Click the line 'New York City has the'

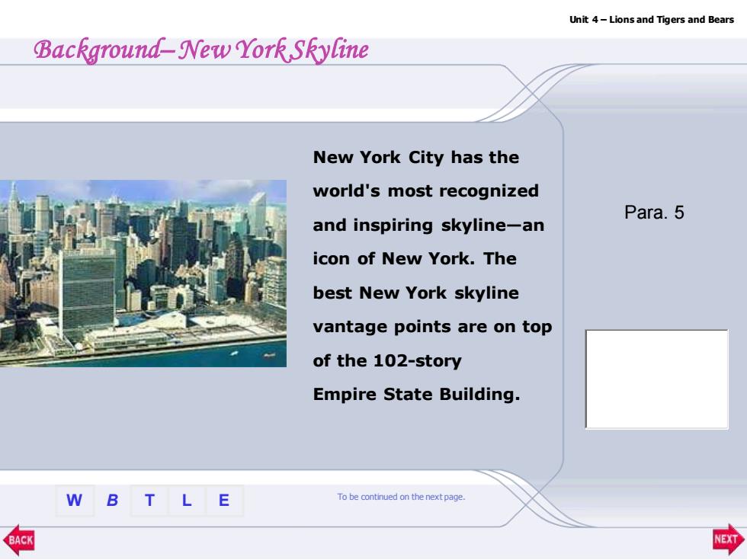416,157
